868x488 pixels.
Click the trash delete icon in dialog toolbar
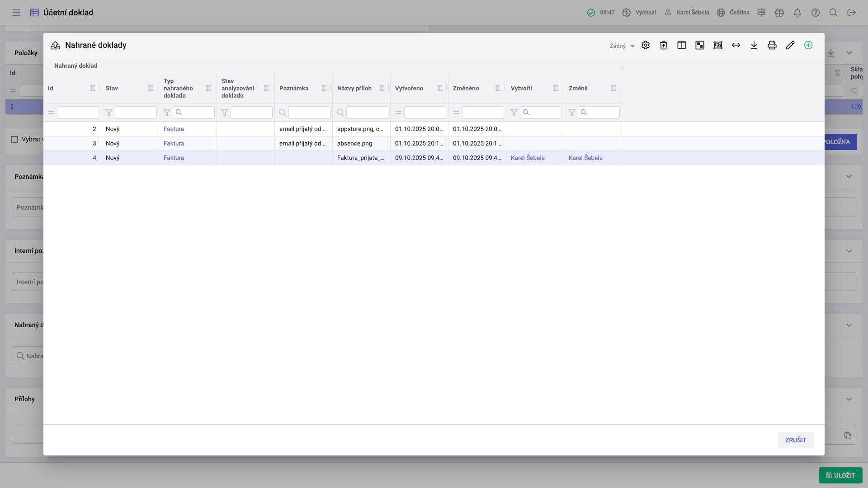663,45
